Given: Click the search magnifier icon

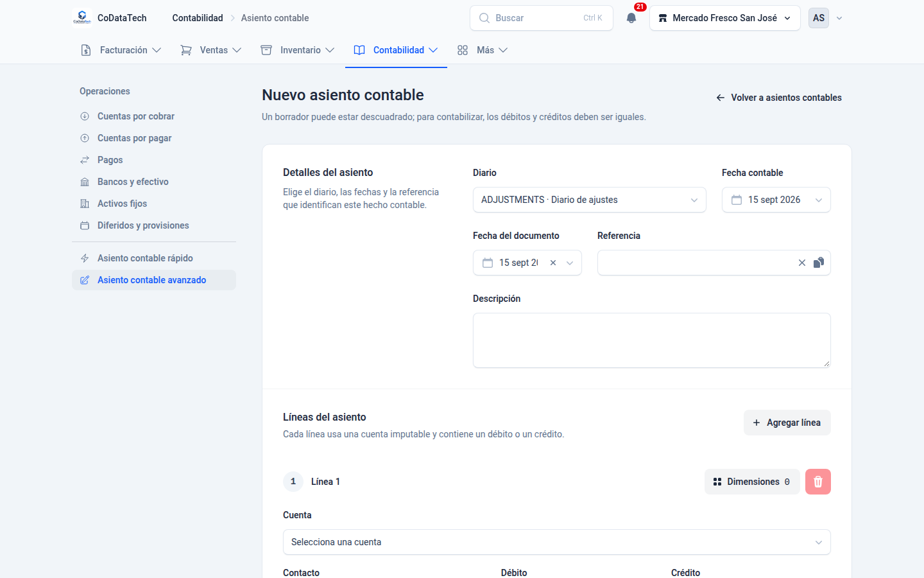Looking at the screenshot, I should (x=484, y=18).
